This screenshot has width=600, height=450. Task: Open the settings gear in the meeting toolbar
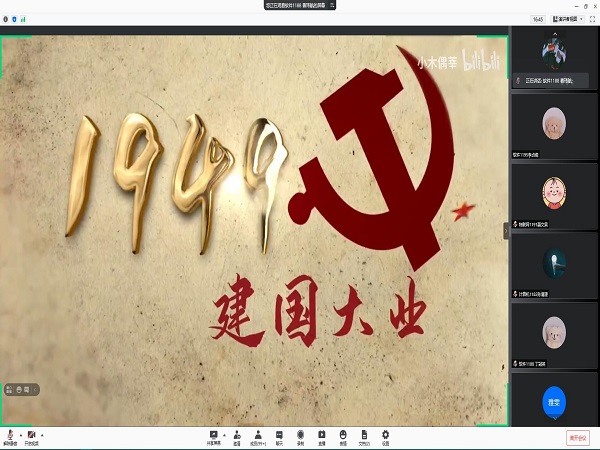click(385, 435)
